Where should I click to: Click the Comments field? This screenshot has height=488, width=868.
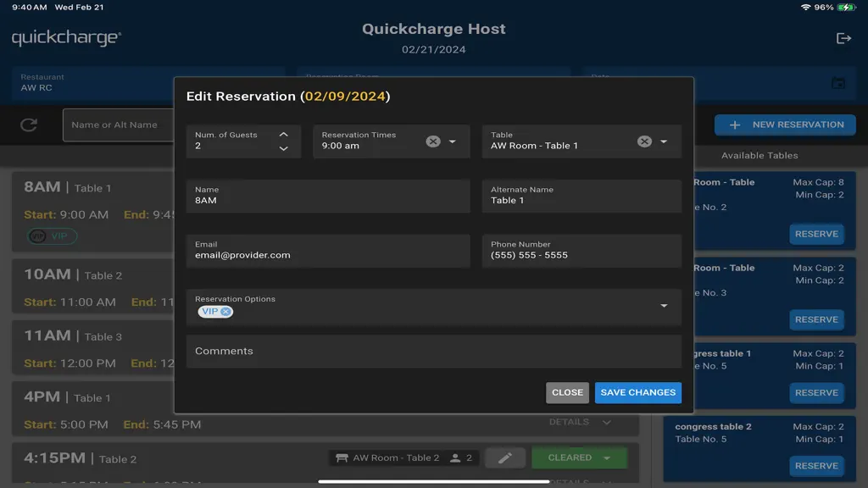[x=433, y=352]
